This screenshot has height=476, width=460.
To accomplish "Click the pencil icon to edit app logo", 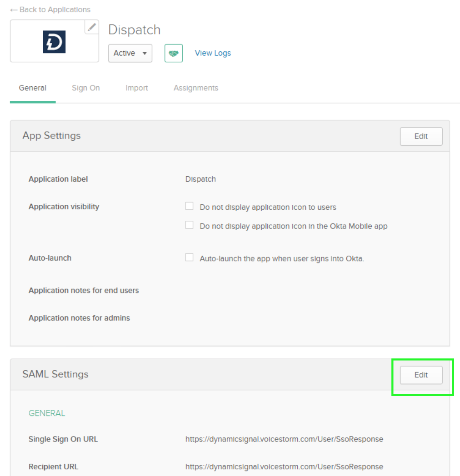I will 92,27.
